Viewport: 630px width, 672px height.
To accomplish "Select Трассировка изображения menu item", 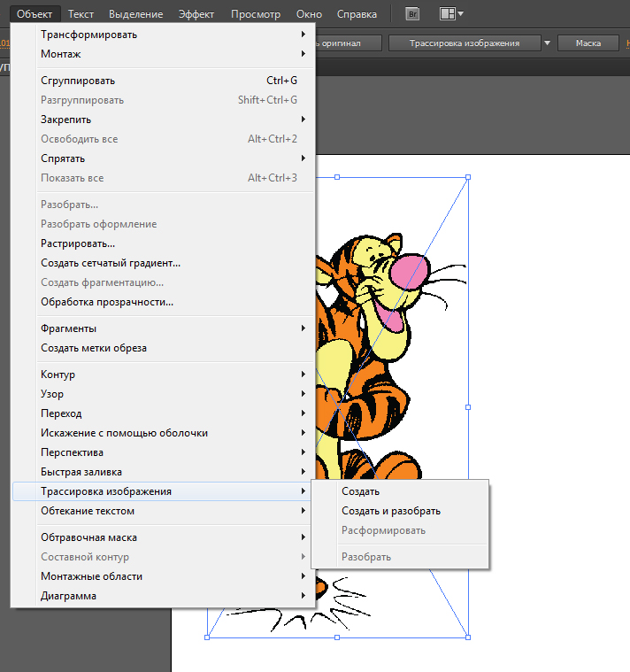I will [x=164, y=491].
